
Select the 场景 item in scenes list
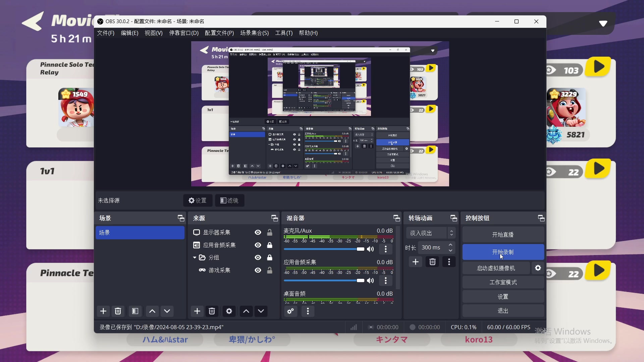140,233
